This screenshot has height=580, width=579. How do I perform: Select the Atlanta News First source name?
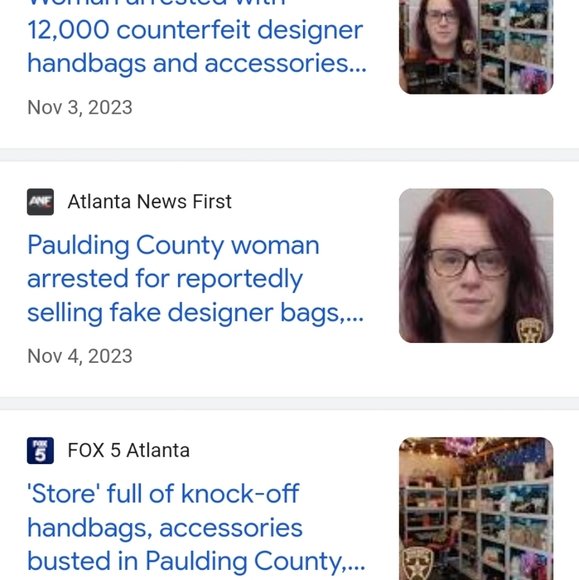pyautogui.click(x=149, y=202)
